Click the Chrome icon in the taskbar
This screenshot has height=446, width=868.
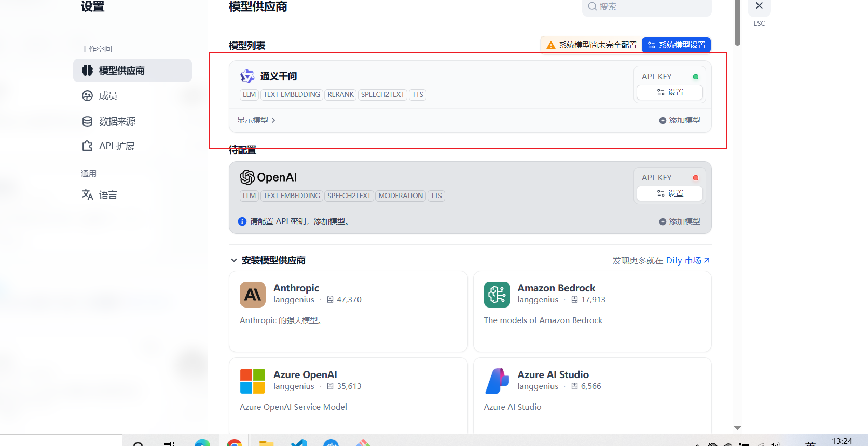235,443
